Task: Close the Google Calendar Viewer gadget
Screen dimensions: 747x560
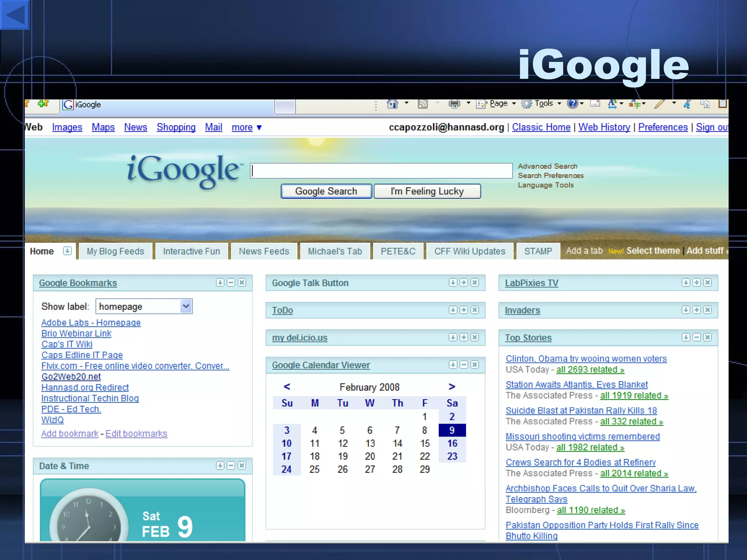Action: pyautogui.click(x=475, y=365)
